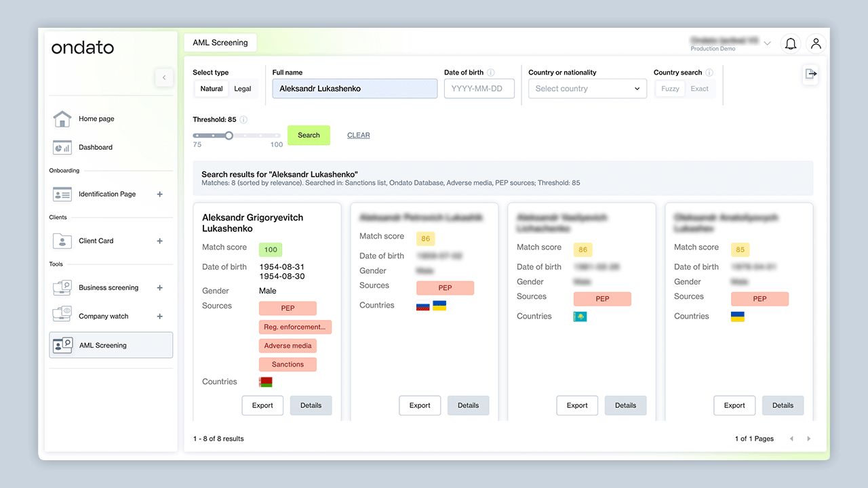Click the Home page house icon
Screen dimensions: 868x488
click(x=62, y=119)
